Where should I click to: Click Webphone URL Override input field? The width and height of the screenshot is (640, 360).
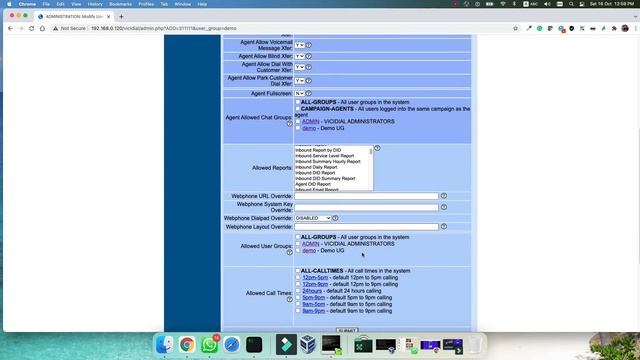point(367,196)
